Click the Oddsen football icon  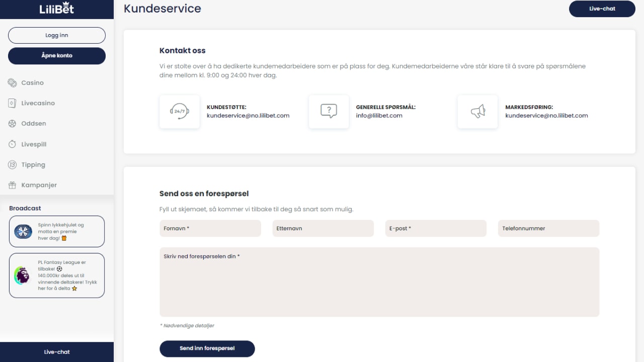[13, 124]
